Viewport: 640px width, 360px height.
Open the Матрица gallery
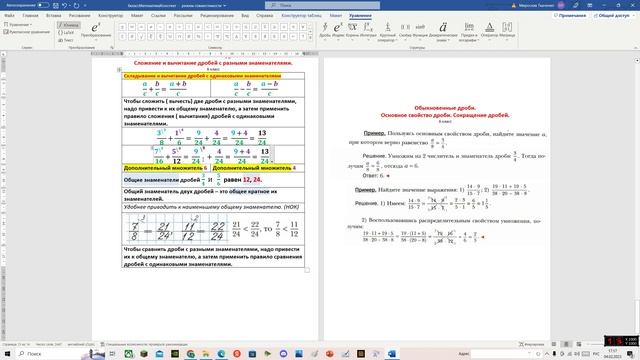(x=507, y=31)
